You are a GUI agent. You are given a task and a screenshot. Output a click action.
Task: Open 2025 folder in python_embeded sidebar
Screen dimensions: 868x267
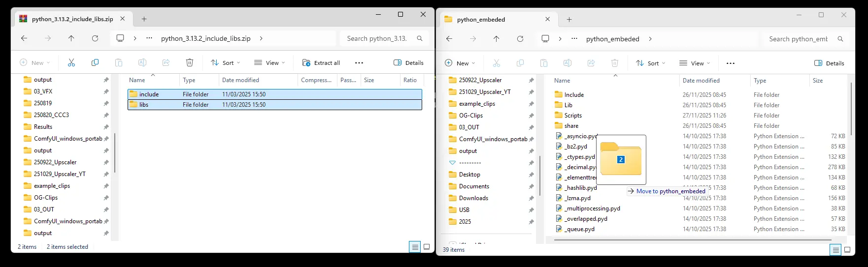tap(465, 222)
